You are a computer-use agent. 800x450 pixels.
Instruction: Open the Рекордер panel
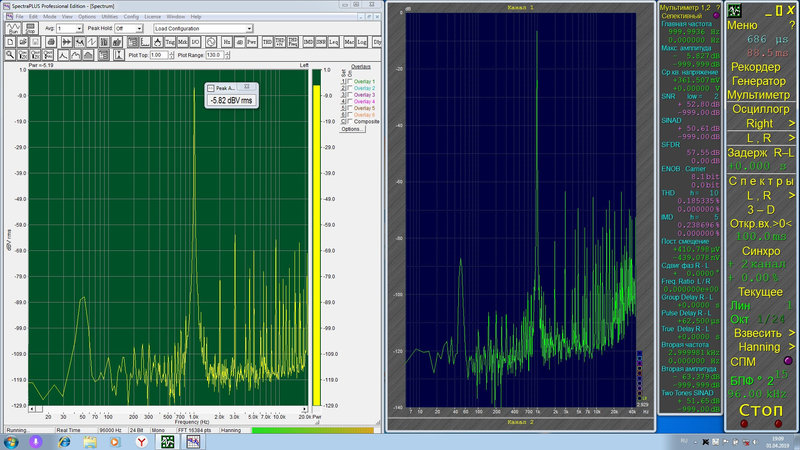point(756,67)
